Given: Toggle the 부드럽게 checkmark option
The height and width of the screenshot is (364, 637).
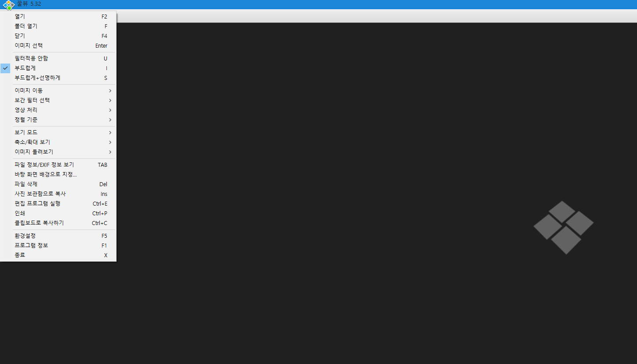Looking at the screenshot, I should click(x=58, y=68).
